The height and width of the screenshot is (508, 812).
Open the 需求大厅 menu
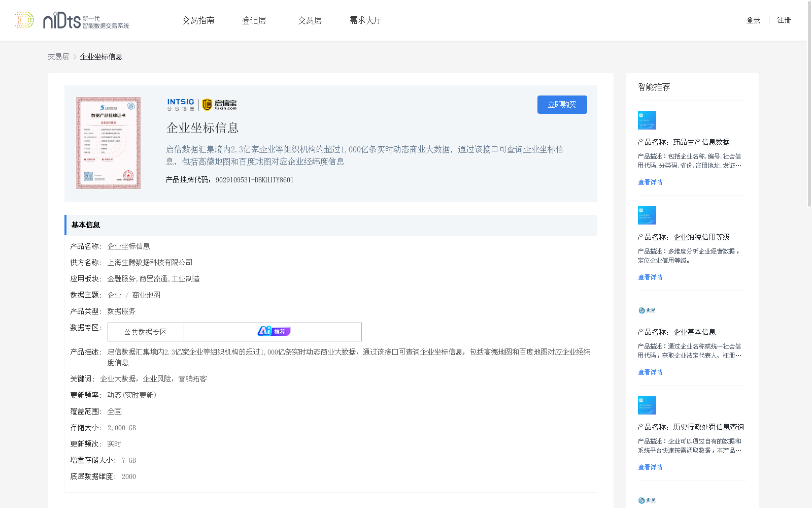365,20
